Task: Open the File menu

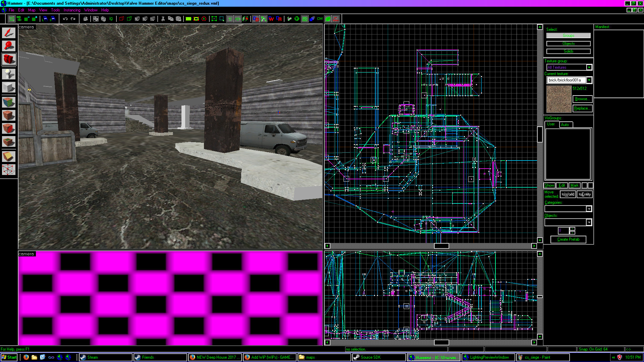Action: (x=11, y=10)
